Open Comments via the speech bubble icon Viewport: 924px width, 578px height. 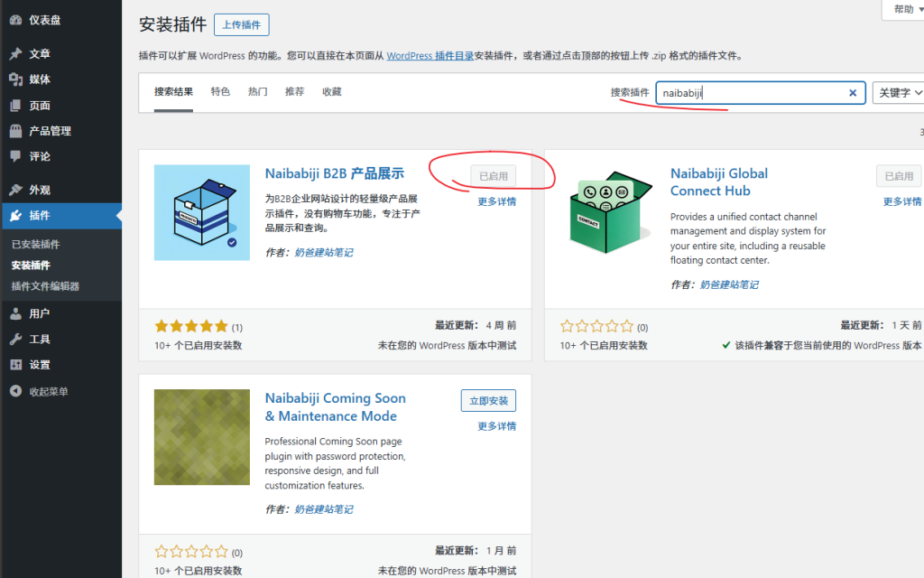point(15,156)
